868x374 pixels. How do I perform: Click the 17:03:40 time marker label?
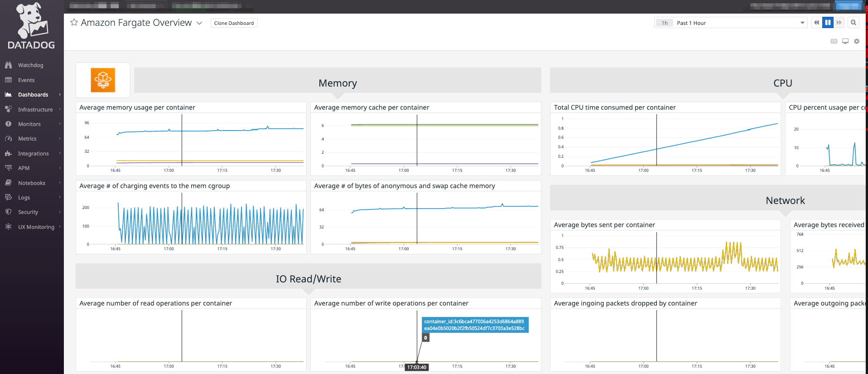416,367
